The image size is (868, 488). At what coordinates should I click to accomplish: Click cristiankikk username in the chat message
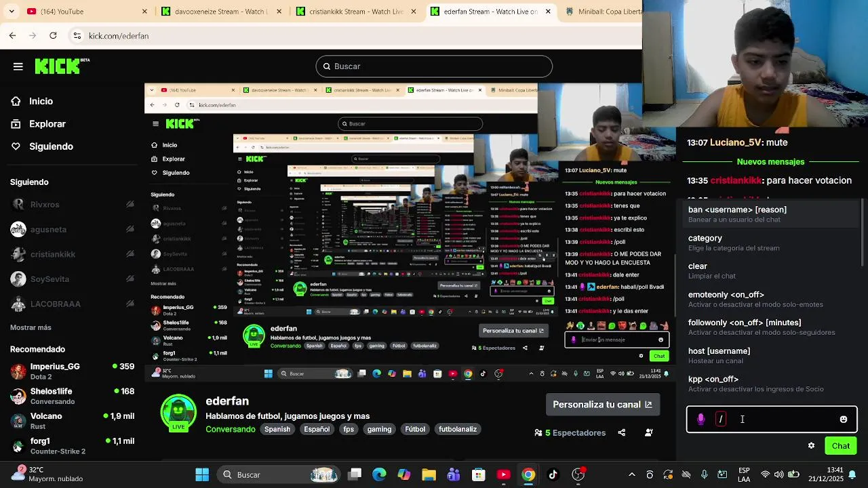(736, 180)
